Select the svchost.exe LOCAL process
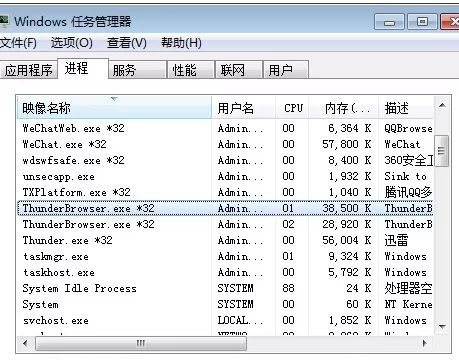This screenshot has width=459, height=360. pyautogui.click(x=225, y=320)
